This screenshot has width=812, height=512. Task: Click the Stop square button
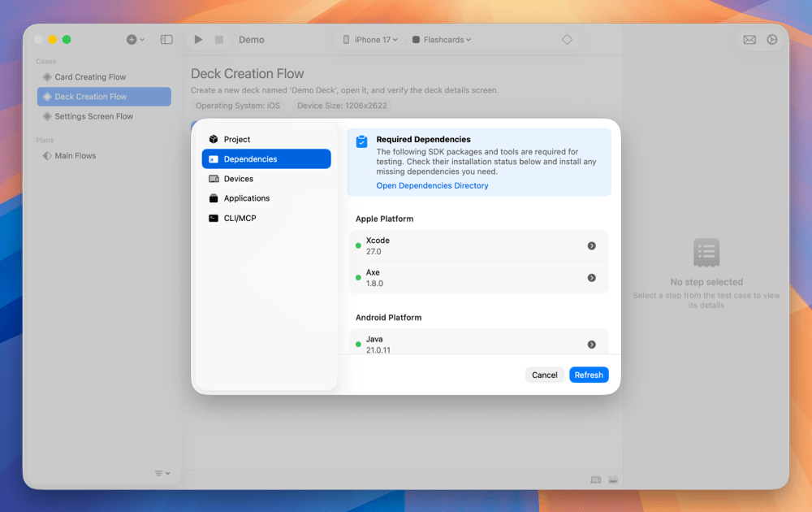point(219,39)
